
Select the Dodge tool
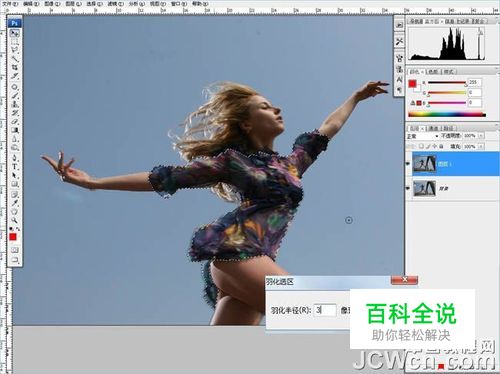coord(14,148)
